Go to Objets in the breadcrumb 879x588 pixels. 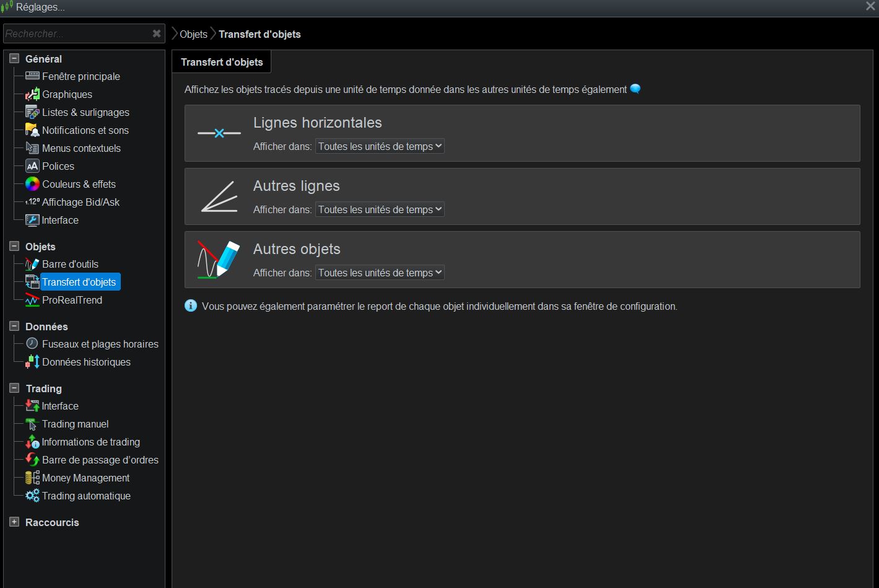click(193, 34)
